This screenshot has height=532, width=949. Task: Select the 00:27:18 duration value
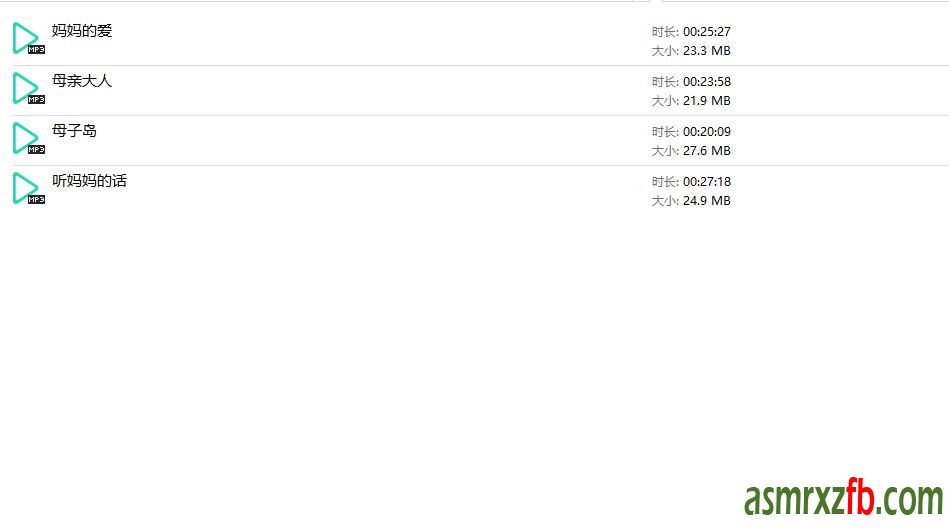(706, 182)
